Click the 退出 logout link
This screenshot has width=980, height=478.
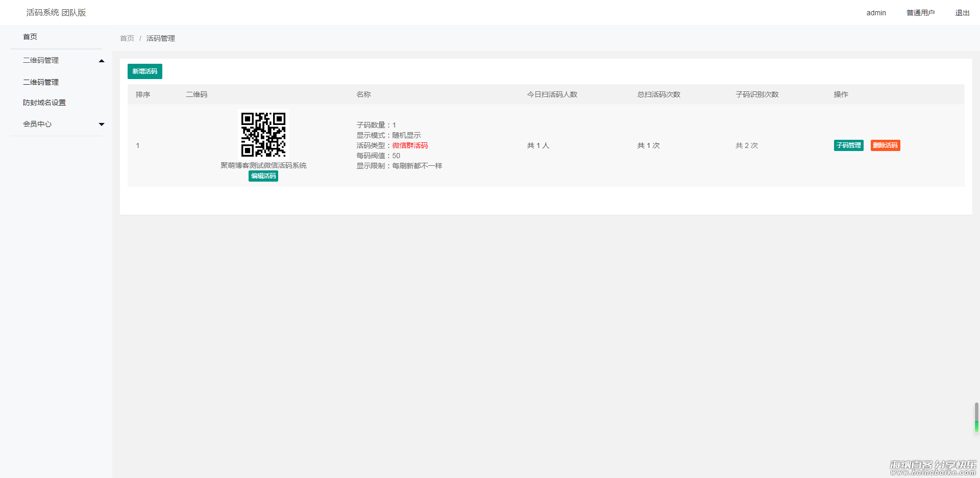click(x=963, y=13)
